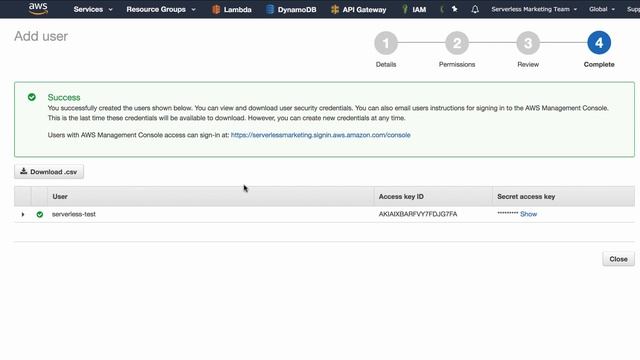Open the API Gateway shortcut
The width and height of the screenshot is (640, 360).
click(x=358, y=9)
